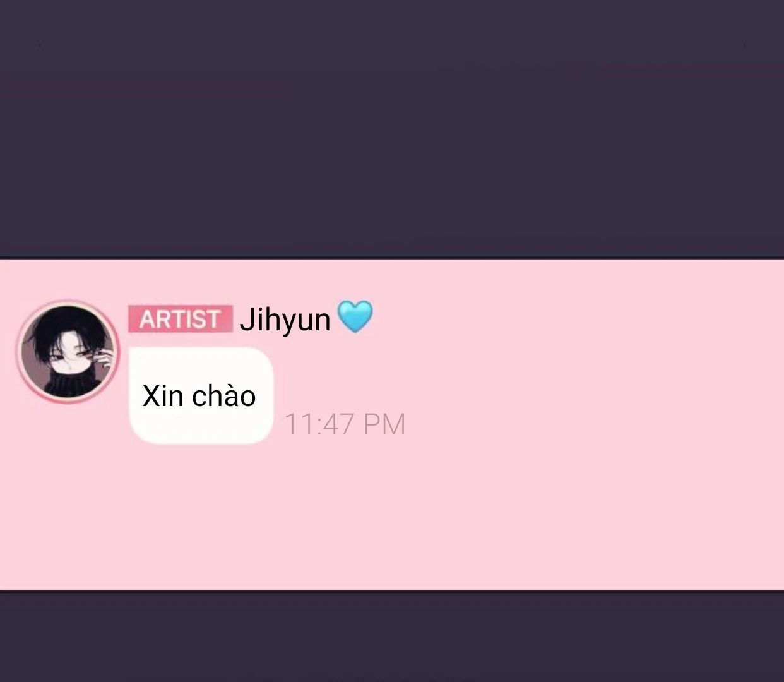Image resolution: width=784 pixels, height=682 pixels.
Task: Tap the blue heart emoji beside Jihyun
Action: point(355,317)
